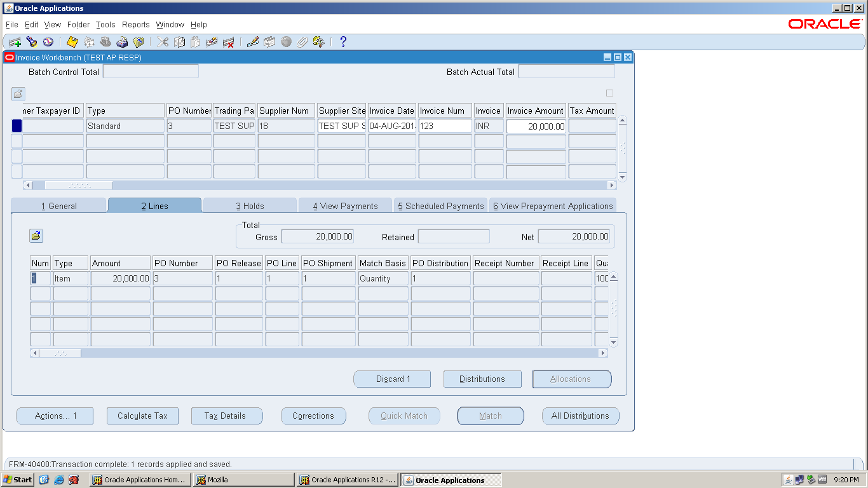
Task: Save the record with the yellow disk icon
Action: point(72,42)
